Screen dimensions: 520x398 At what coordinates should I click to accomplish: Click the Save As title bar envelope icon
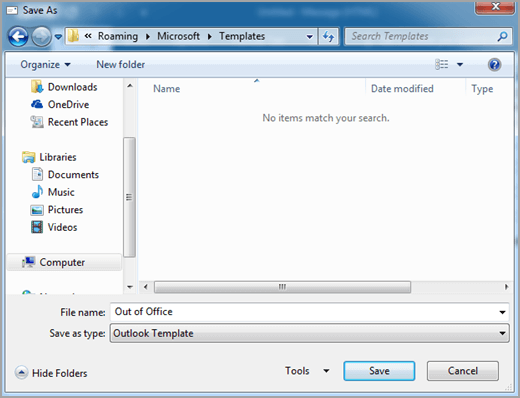[12, 10]
